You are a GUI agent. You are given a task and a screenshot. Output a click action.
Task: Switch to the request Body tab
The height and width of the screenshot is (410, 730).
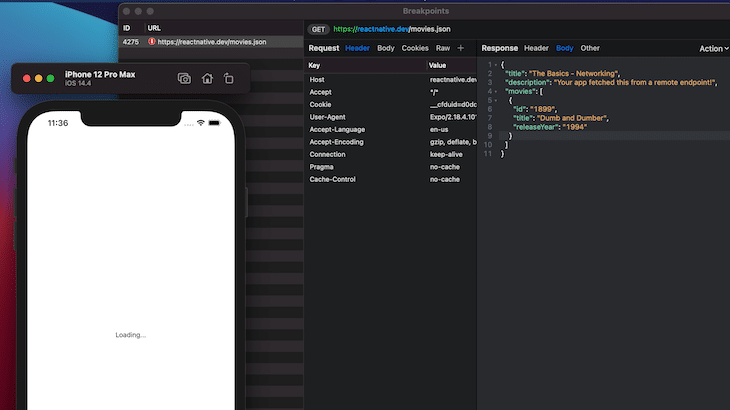(x=385, y=48)
